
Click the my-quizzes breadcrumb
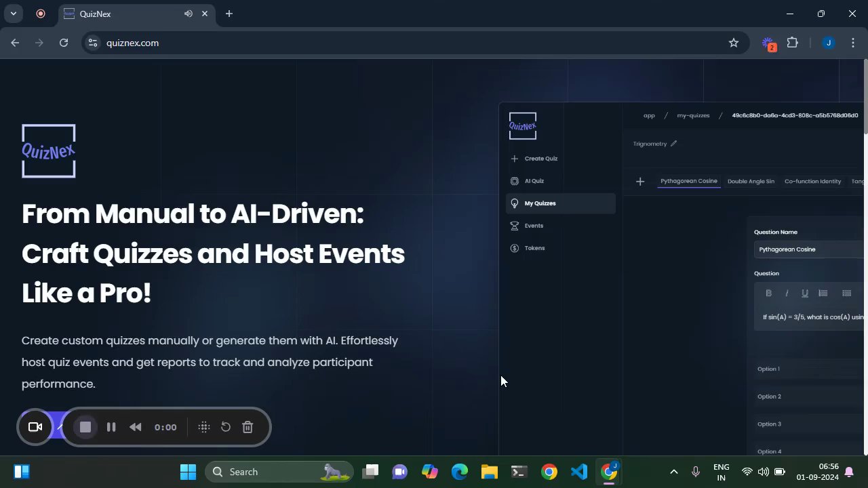point(693,115)
